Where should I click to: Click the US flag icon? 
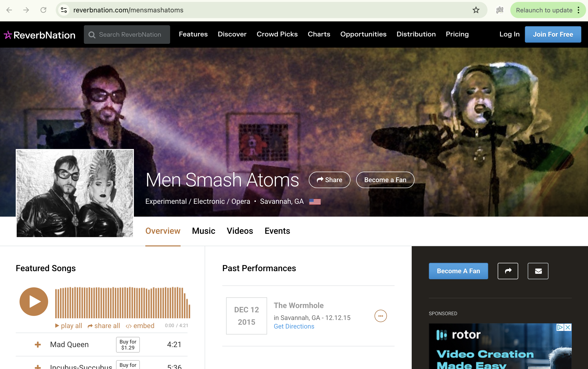point(315,202)
